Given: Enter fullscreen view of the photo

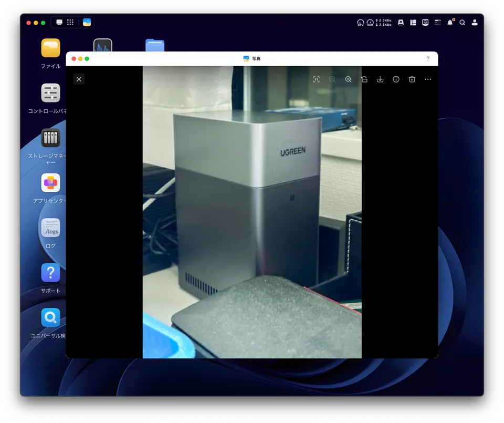Looking at the screenshot, I should (317, 79).
